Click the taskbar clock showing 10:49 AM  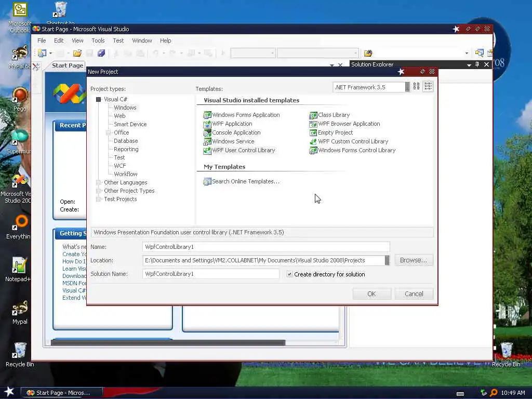513,393
